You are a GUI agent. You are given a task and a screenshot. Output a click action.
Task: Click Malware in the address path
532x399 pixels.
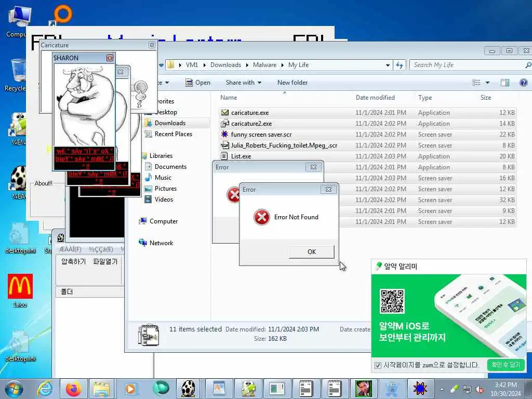tap(264, 65)
